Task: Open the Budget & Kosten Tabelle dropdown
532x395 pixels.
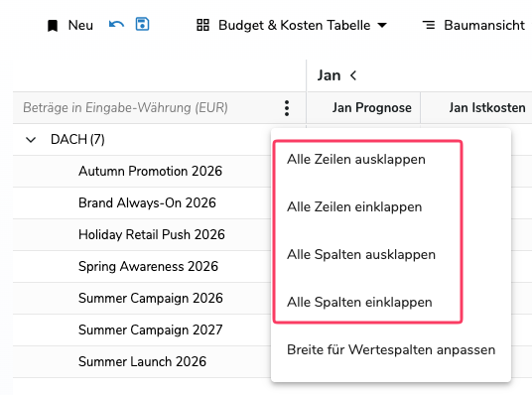Action: coord(382,25)
